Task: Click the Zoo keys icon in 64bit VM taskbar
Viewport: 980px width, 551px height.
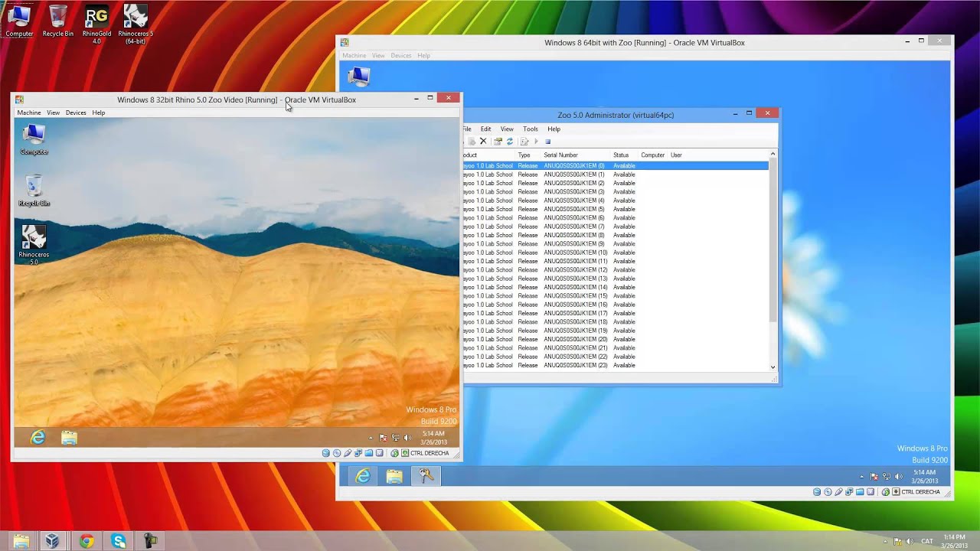Action: (426, 476)
